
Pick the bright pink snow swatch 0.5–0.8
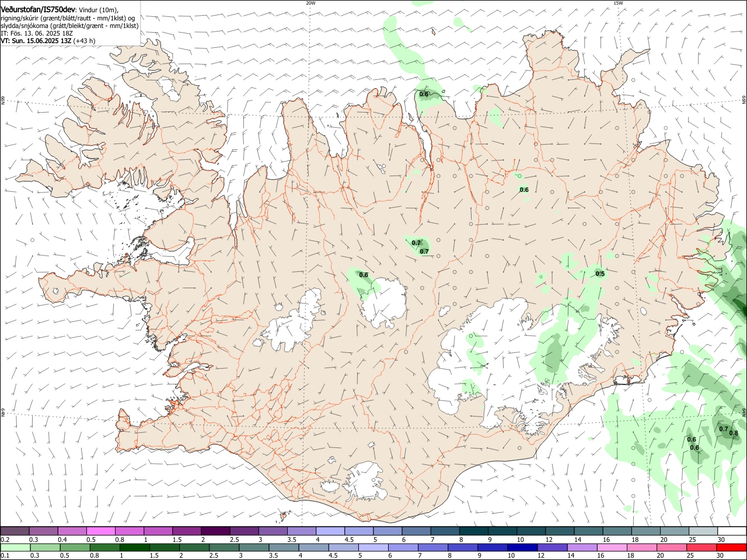coord(100,531)
